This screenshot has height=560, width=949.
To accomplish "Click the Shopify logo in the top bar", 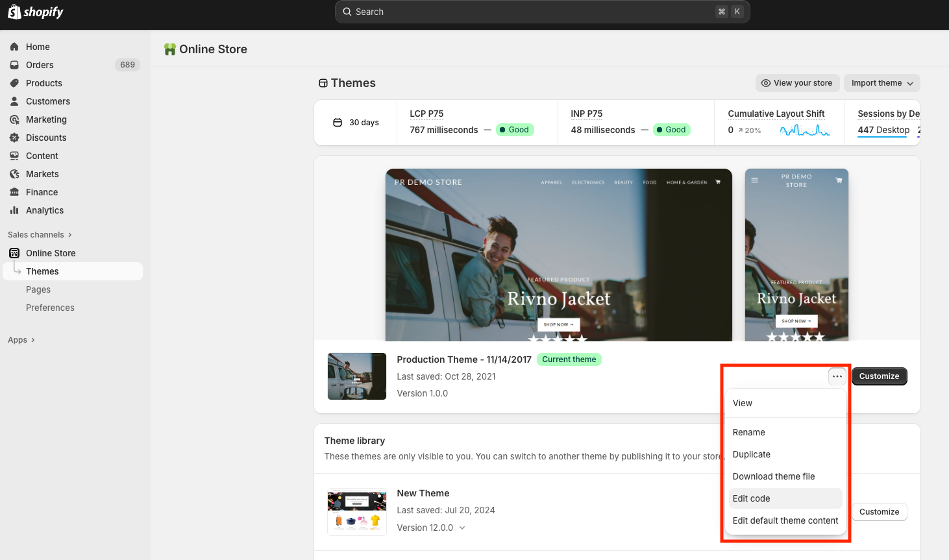I will 36,12.
